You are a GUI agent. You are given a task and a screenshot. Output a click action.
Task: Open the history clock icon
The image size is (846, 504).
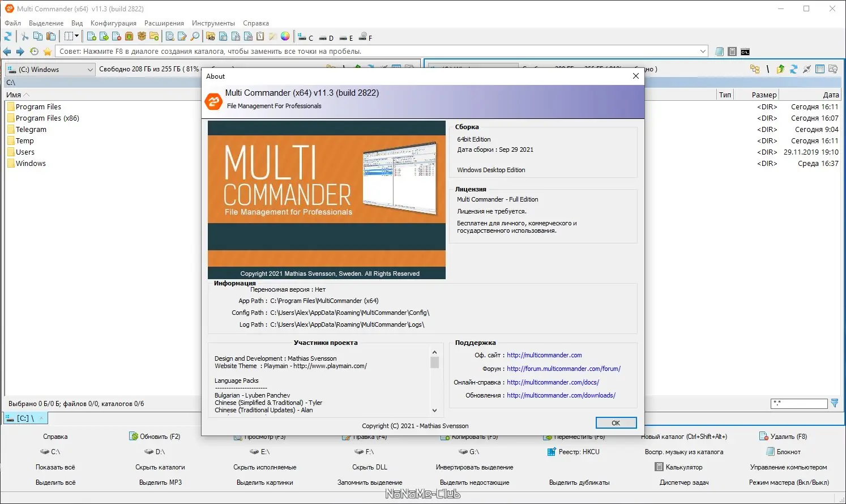[34, 52]
